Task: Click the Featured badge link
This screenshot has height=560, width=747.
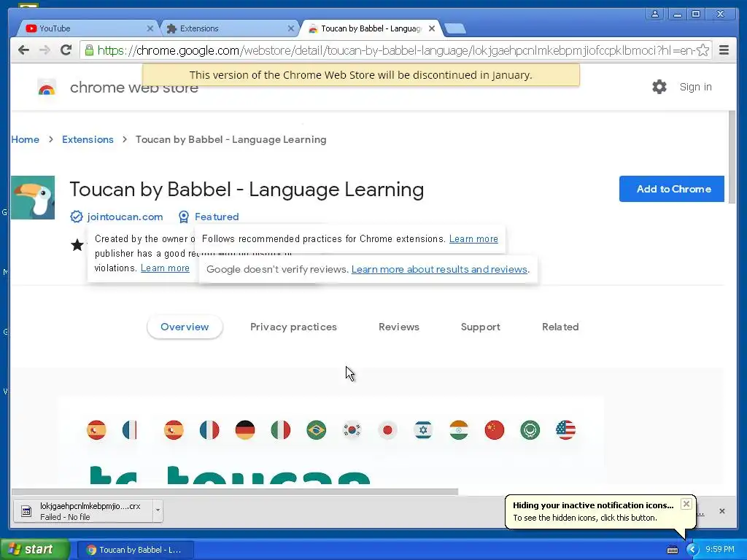Action: tap(217, 217)
